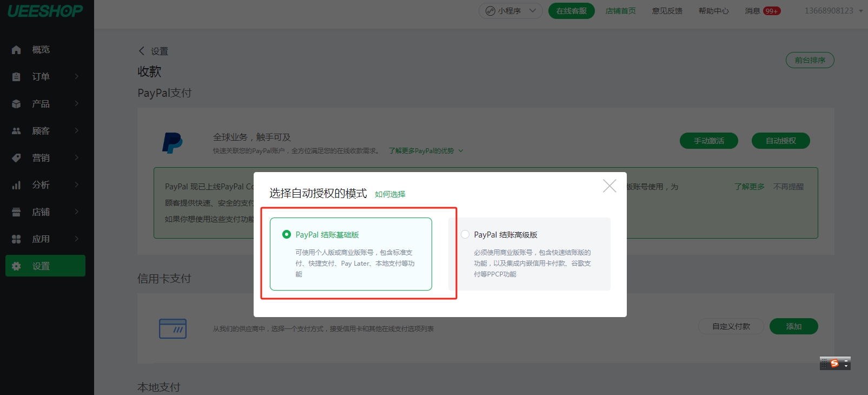Click the account number 13668908123
The image size is (868, 395).
[829, 11]
